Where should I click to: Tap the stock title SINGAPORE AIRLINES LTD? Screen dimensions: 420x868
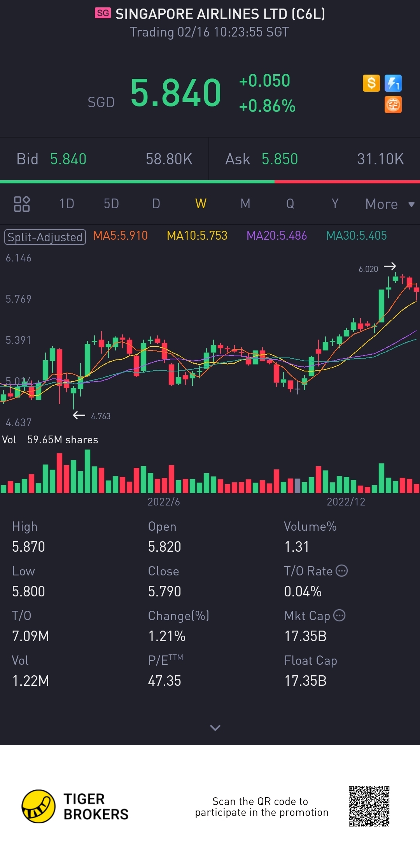[x=220, y=14]
